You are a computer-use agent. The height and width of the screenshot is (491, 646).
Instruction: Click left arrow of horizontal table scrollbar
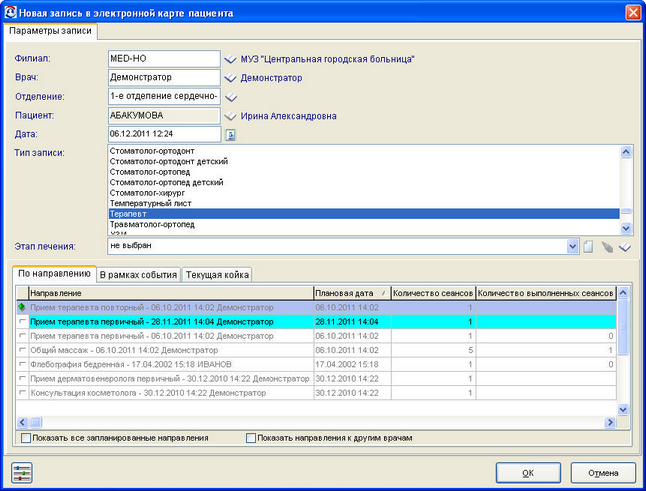click(x=22, y=422)
